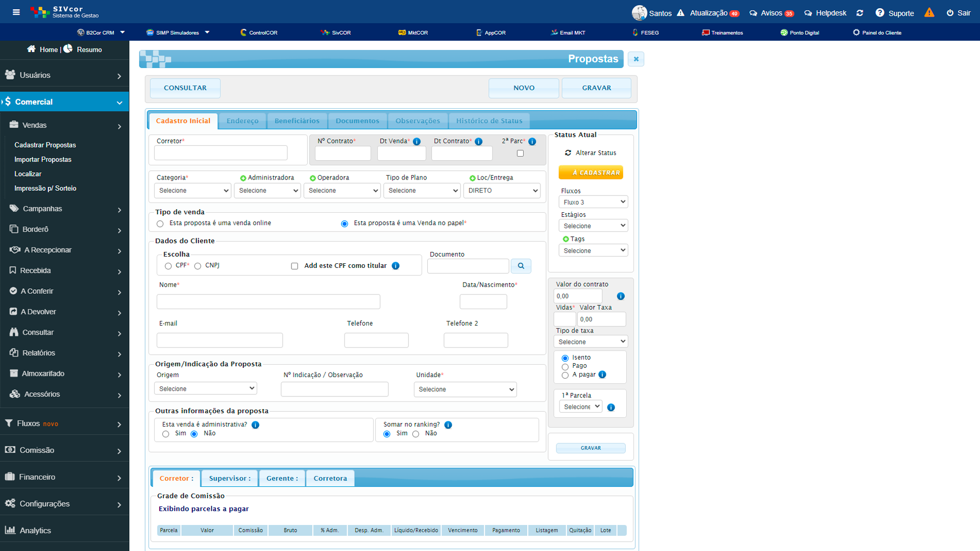
Task: Click info icon beside Valor do contrato
Action: point(621,296)
